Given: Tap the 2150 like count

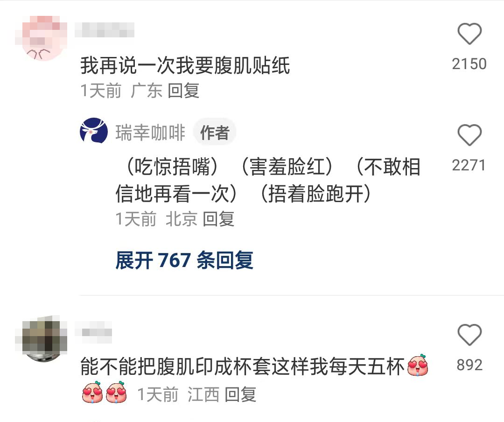Looking at the screenshot, I should click(x=469, y=63).
